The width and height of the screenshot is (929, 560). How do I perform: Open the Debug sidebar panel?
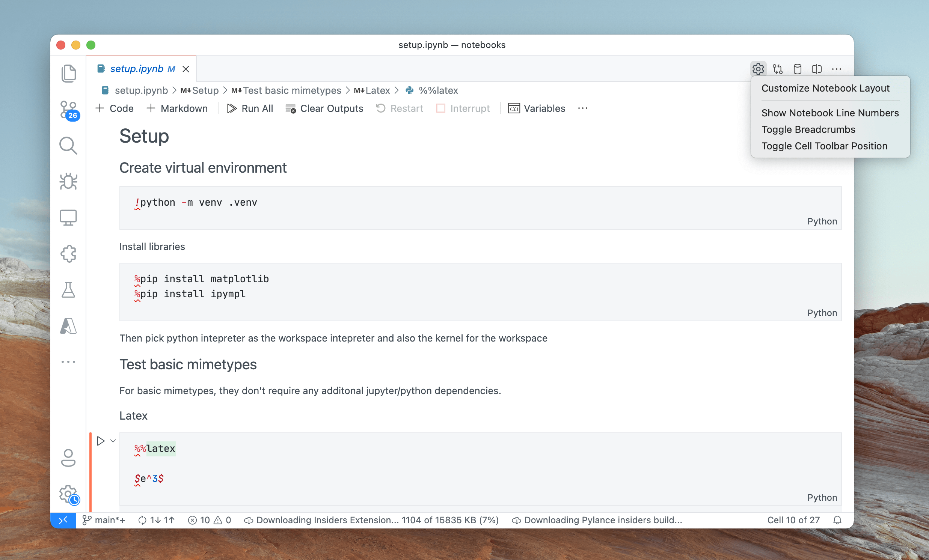click(70, 181)
